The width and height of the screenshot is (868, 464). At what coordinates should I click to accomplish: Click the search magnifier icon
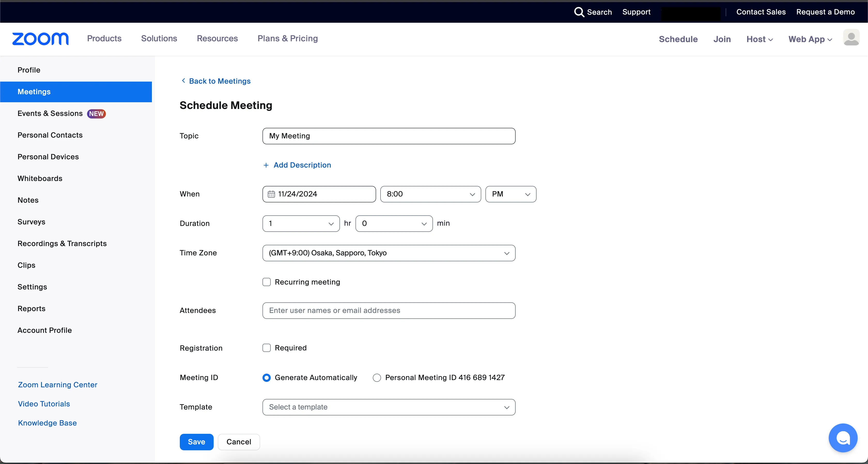[x=579, y=12]
